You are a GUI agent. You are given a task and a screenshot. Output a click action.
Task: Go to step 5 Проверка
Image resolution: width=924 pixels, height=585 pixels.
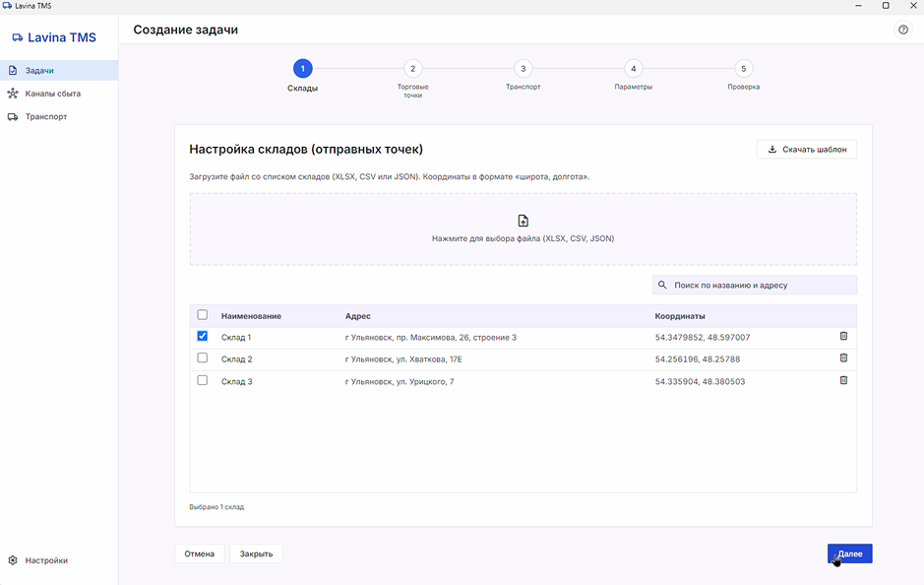[x=743, y=69]
